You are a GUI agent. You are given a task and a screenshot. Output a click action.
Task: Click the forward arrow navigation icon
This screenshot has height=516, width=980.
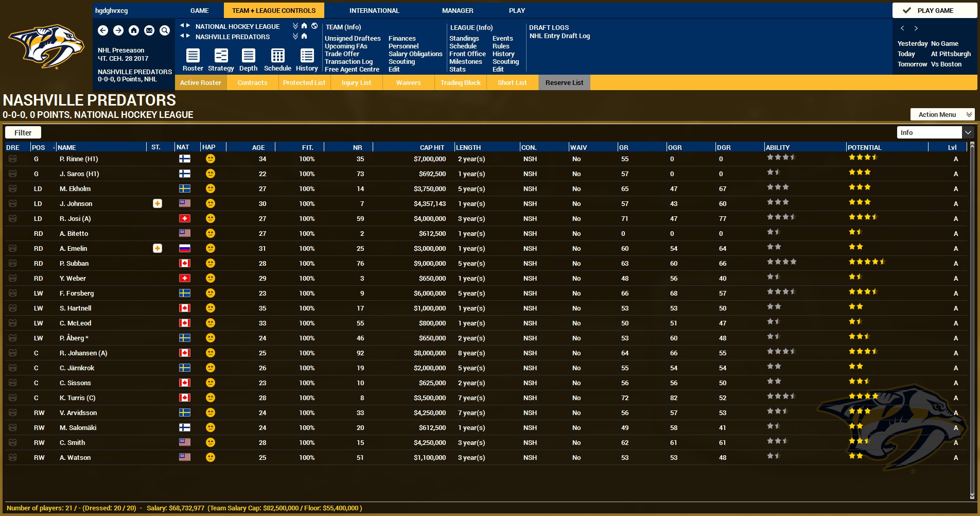118,31
